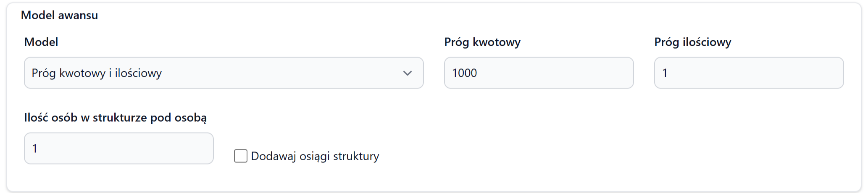Click empty right side of Próg ilościowy field

[x=798, y=73]
